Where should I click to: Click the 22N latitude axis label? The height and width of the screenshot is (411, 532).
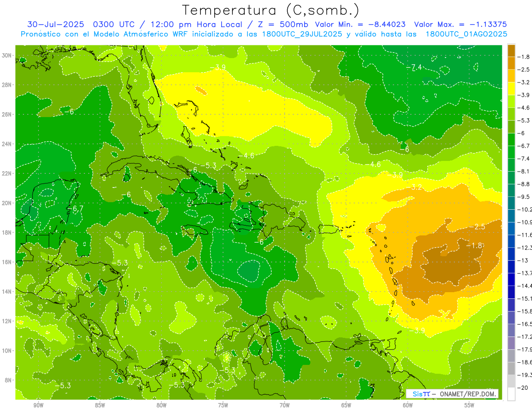click(7, 173)
